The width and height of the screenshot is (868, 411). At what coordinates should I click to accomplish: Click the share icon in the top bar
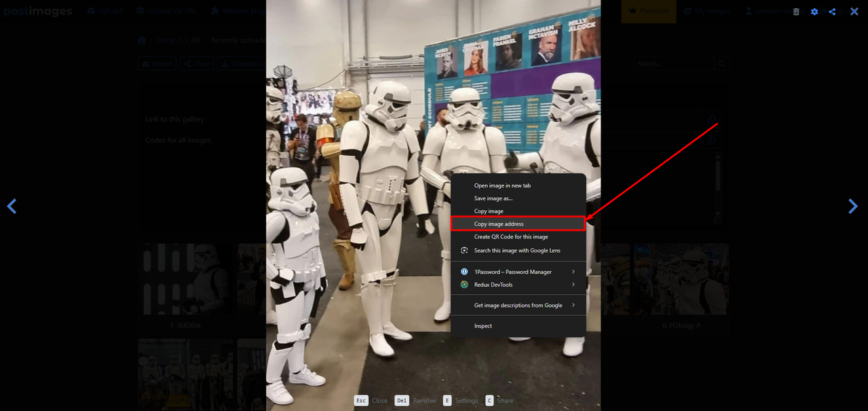[832, 12]
